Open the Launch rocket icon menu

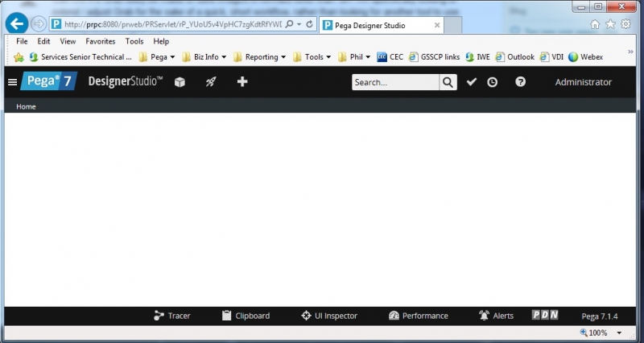pos(211,82)
